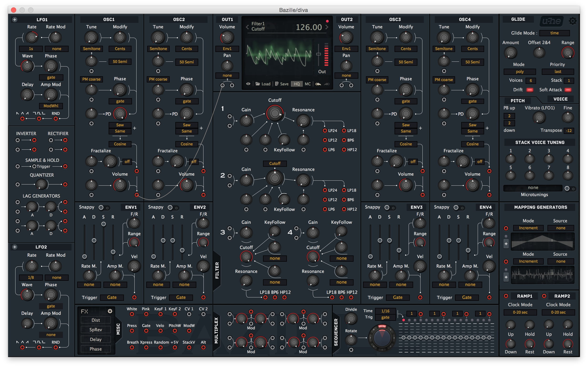
Task: Toggle the Drift switch
Action: coord(530,90)
